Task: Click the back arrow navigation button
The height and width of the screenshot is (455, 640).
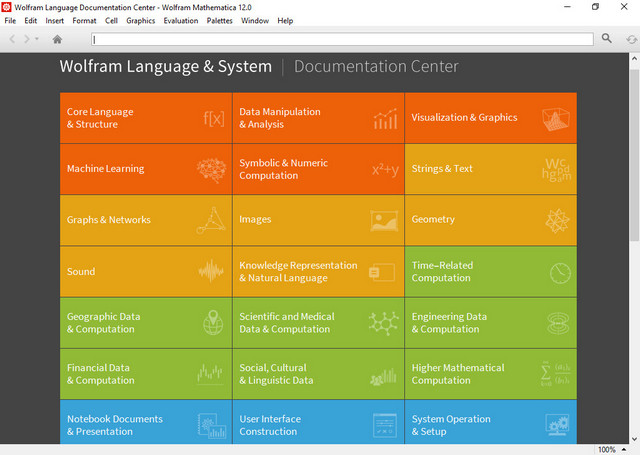Action: pyautogui.click(x=12, y=39)
